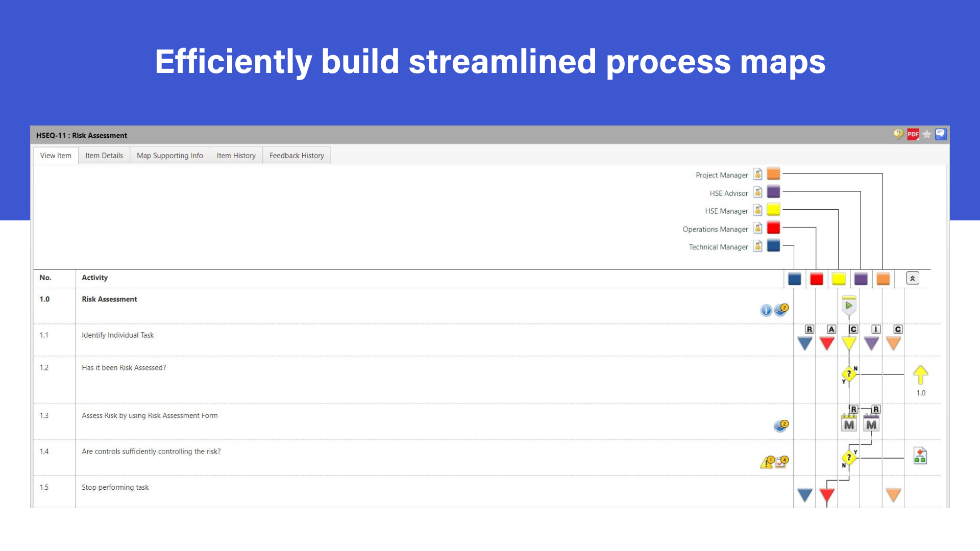Click the info icon on the Risk Assessment row
This screenshot has height=551, width=980.
[766, 310]
